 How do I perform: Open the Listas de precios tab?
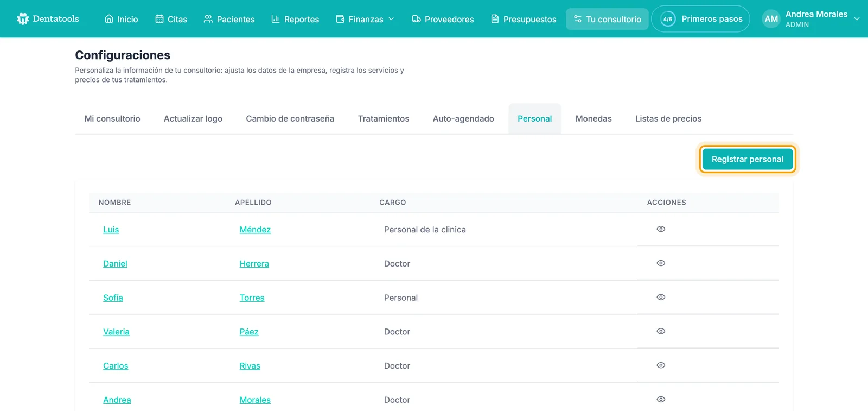tap(668, 118)
